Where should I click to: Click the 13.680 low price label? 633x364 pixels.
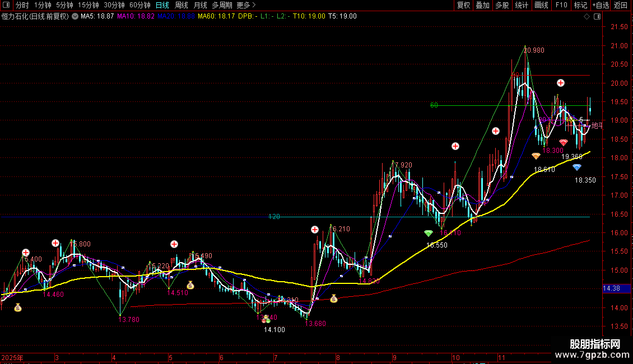315,324
